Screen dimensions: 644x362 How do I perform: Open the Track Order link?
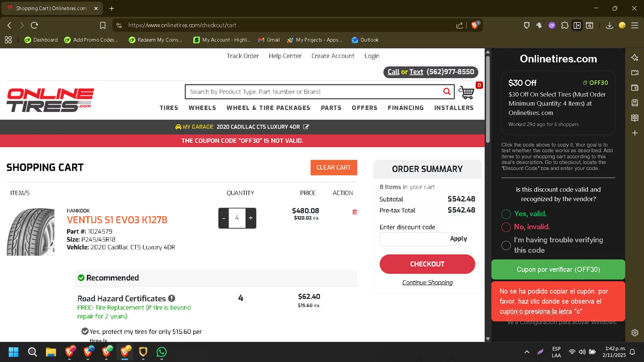[x=243, y=56]
